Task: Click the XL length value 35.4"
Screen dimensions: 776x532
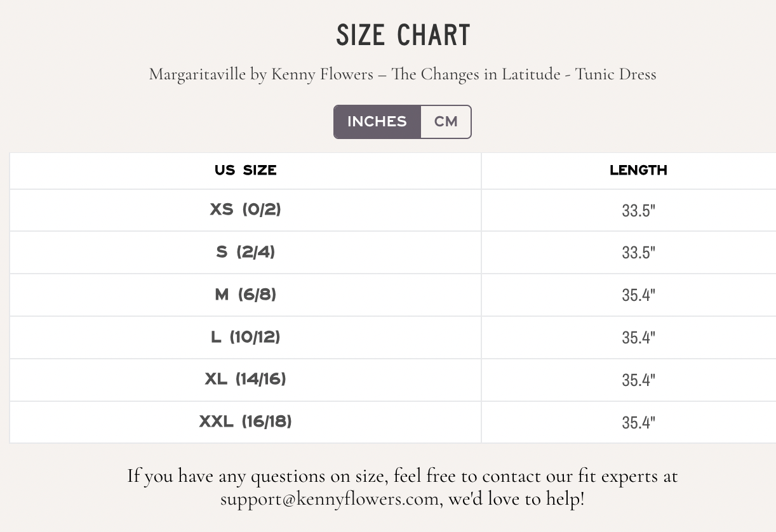Action: coord(638,380)
